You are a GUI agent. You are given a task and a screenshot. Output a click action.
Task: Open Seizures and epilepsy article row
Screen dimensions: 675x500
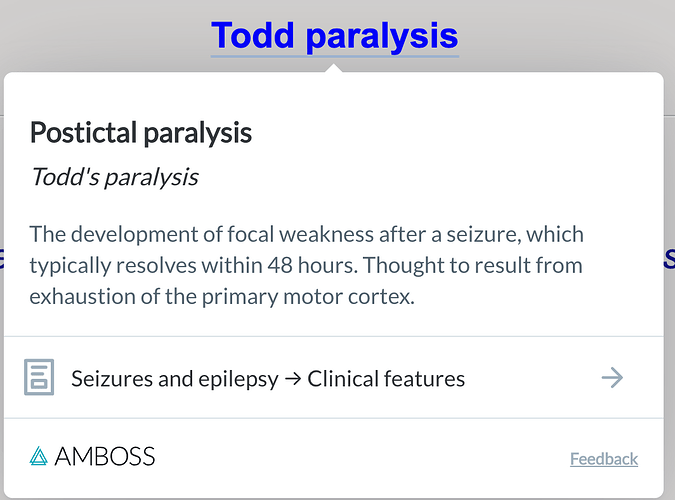[334, 378]
